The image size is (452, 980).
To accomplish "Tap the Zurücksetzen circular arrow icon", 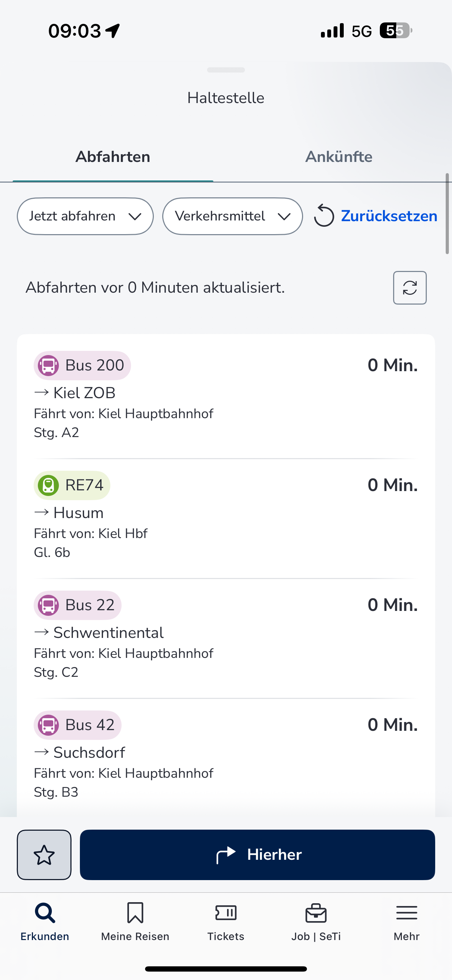I will tap(324, 216).
